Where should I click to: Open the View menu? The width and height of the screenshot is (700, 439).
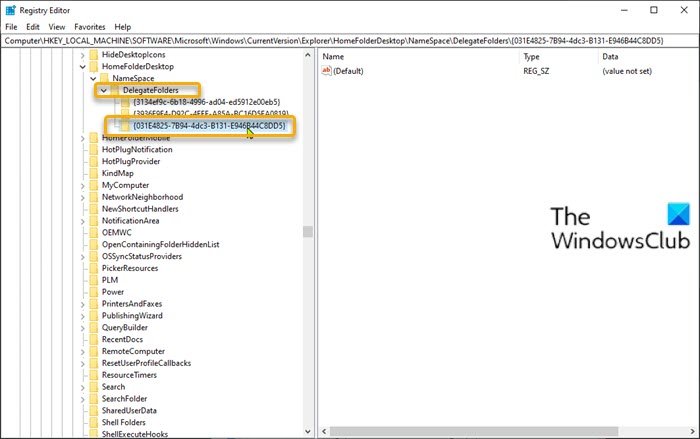click(57, 27)
